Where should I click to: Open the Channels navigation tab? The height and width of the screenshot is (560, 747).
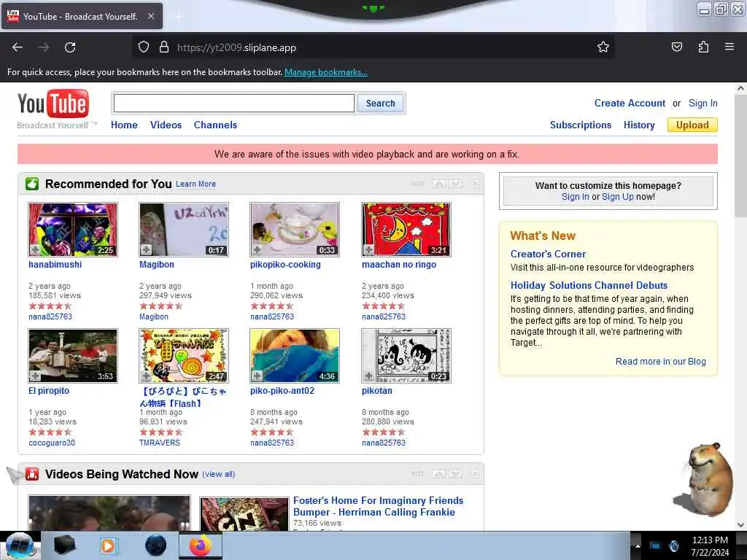(x=215, y=125)
